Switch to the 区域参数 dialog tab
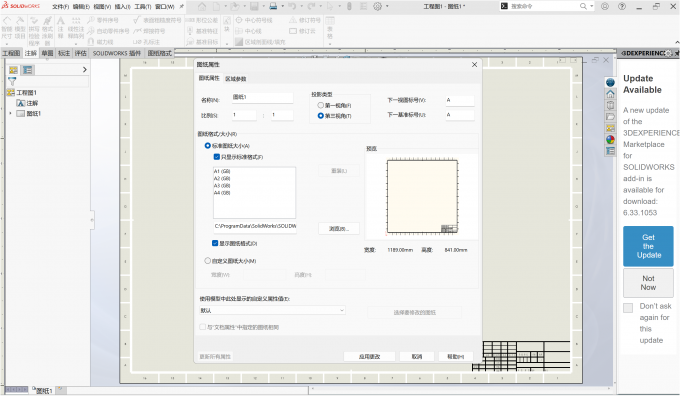This screenshot has width=680, height=396. click(x=235, y=79)
